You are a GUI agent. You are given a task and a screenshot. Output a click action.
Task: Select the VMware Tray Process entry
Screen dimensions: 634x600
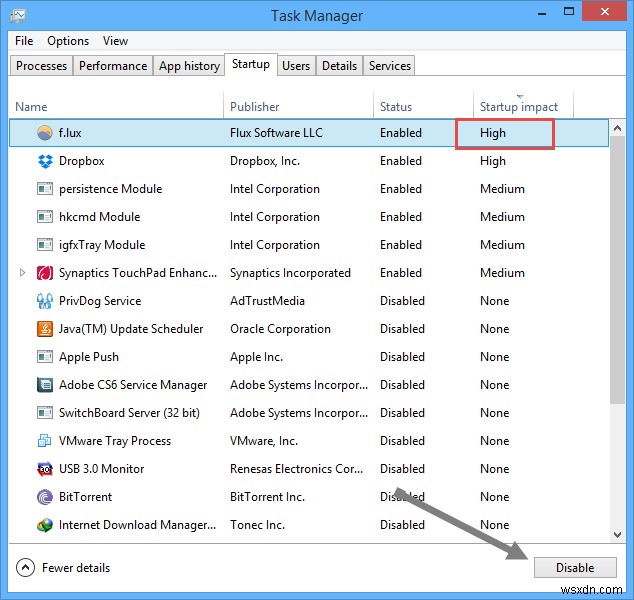[115, 441]
